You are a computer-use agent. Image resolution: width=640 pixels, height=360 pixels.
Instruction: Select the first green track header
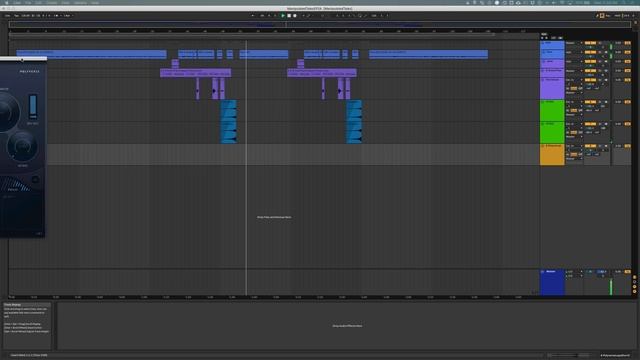point(552,110)
